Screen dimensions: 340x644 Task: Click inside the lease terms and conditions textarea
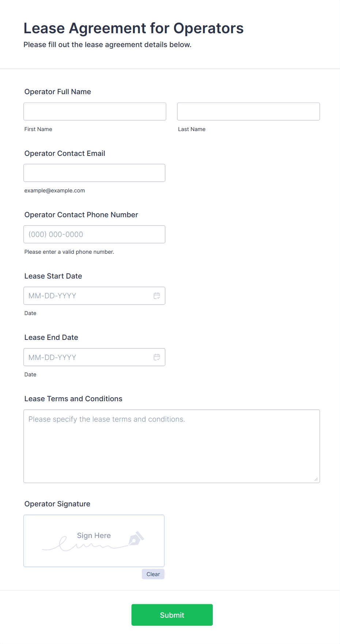[171, 446]
